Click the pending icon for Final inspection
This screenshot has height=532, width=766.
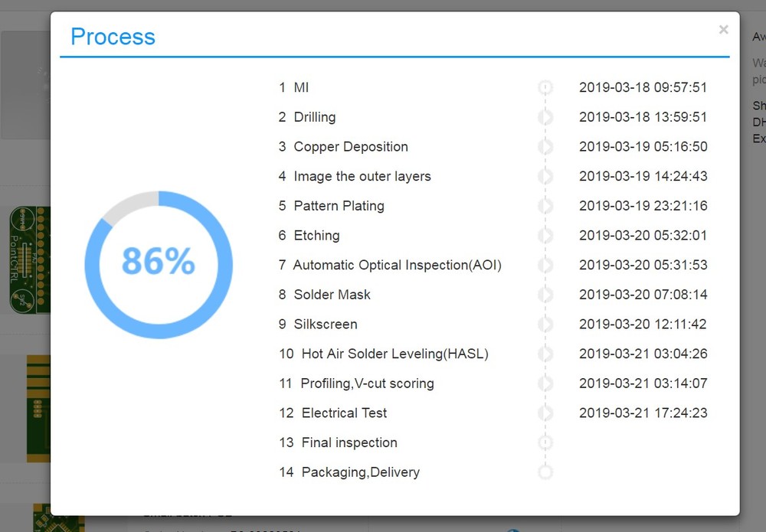coord(545,442)
